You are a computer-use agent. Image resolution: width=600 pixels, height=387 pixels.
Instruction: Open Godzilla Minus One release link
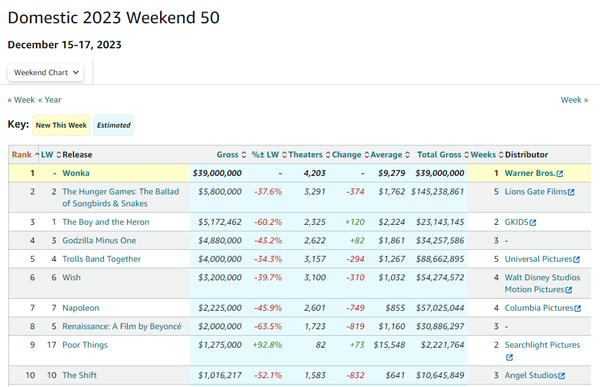point(99,240)
